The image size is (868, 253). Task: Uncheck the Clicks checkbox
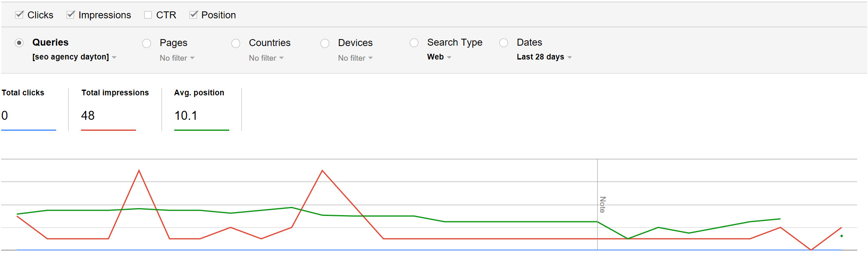(x=19, y=15)
